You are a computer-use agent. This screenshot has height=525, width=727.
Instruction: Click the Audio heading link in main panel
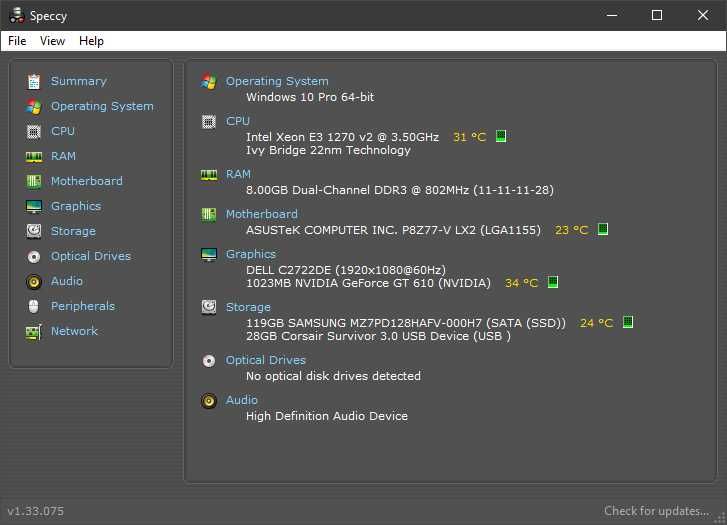click(242, 400)
